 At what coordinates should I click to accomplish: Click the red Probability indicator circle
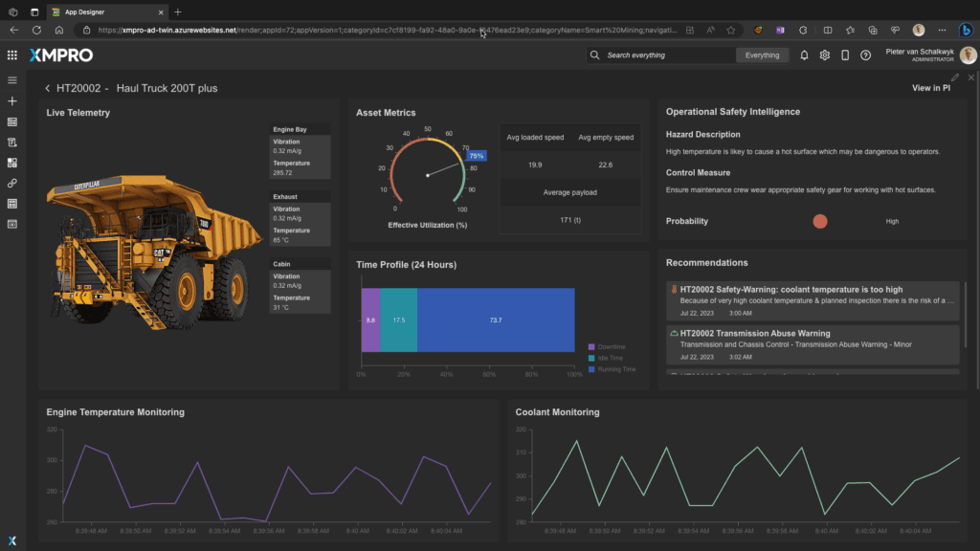[819, 221]
